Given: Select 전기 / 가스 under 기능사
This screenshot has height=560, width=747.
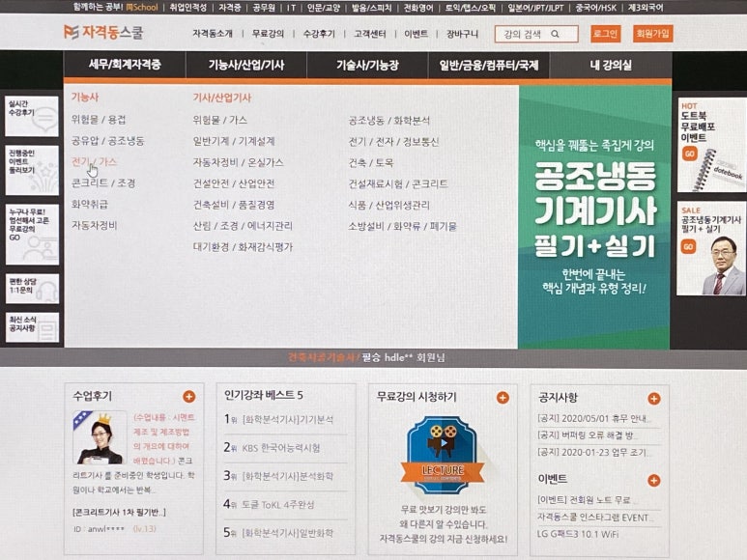Looking at the screenshot, I should click(95, 162).
